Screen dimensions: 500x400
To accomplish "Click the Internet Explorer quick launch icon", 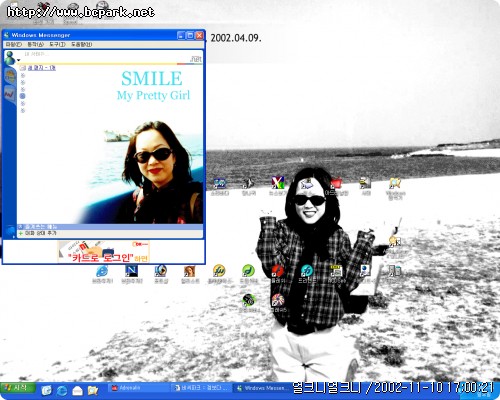I will pyautogui.click(x=62, y=390).
